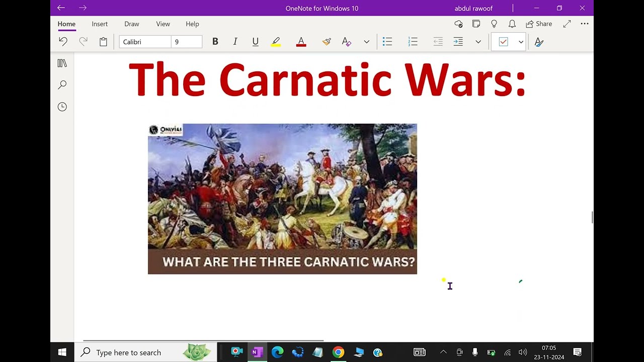Show hidden system tray icons chevron
Viewport: 644px width, 362px height.
pyautogui.click(x=443, y=352)
